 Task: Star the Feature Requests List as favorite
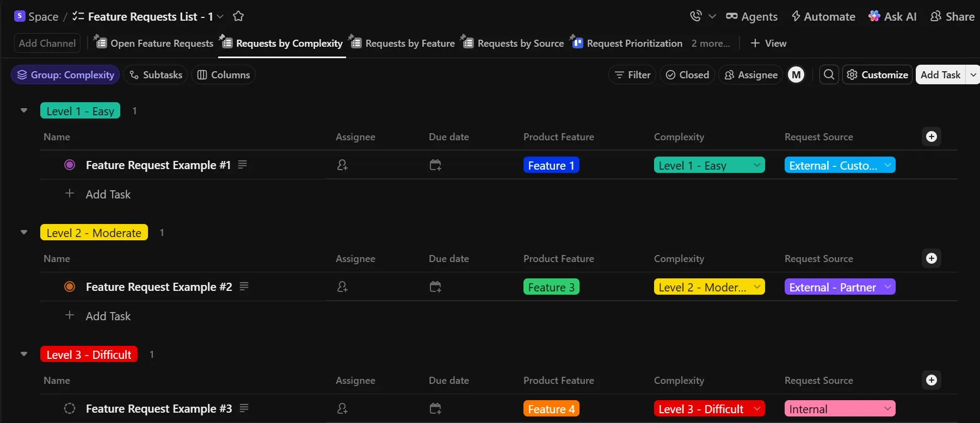pos(238,16)
